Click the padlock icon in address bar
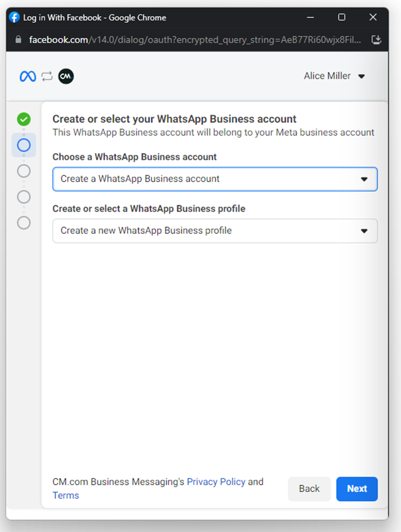Screen dimensions: 401x532 [x=18, y=40]
